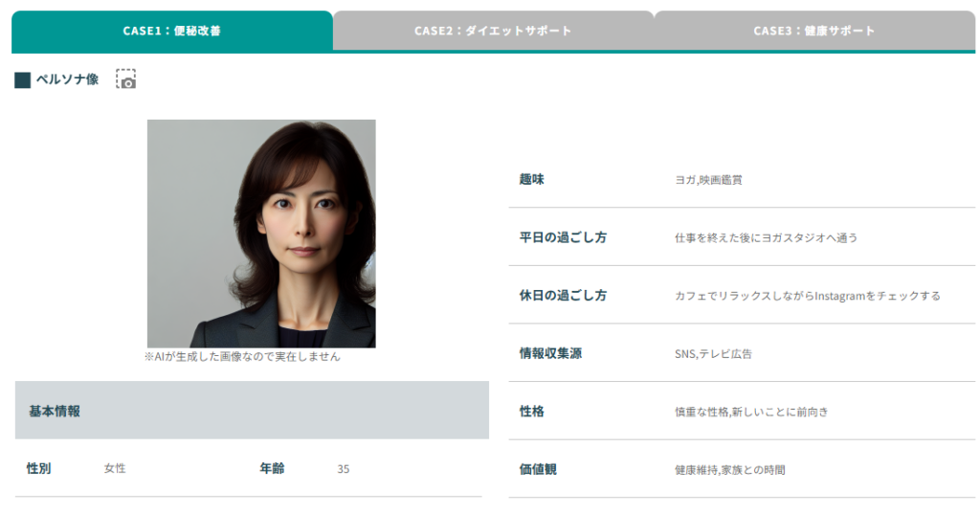Click the age value 35
This screenshot has width=980, height=514.
coord(344,469)
